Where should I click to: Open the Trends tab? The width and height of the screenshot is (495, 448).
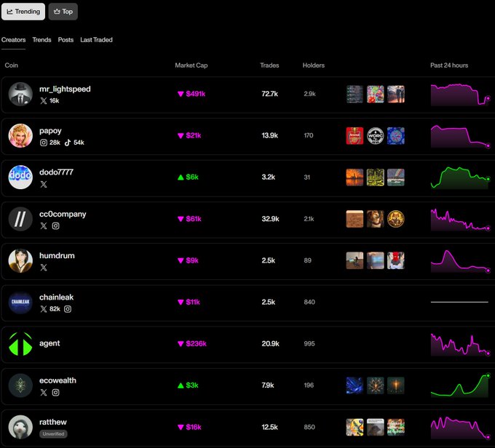tap(41, 40)
